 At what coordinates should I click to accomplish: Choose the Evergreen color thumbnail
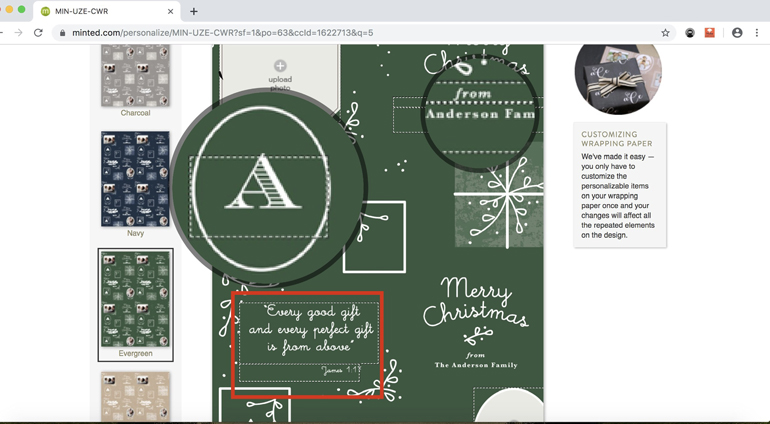coord(136,299)
